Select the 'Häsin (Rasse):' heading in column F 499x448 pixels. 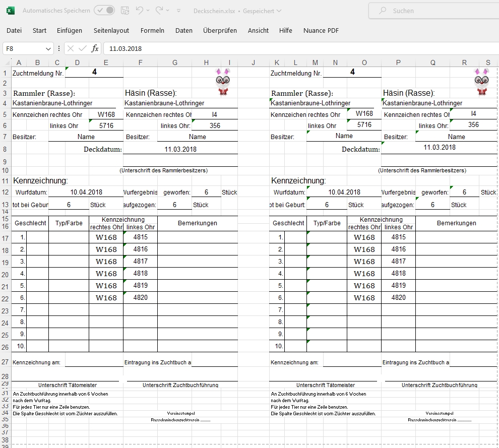[151, 93]
